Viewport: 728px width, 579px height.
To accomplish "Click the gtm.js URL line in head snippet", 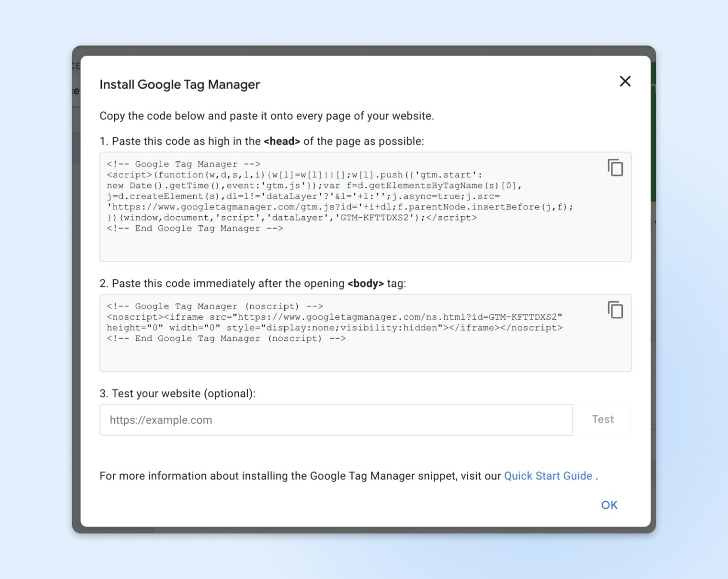I will 339,207.
